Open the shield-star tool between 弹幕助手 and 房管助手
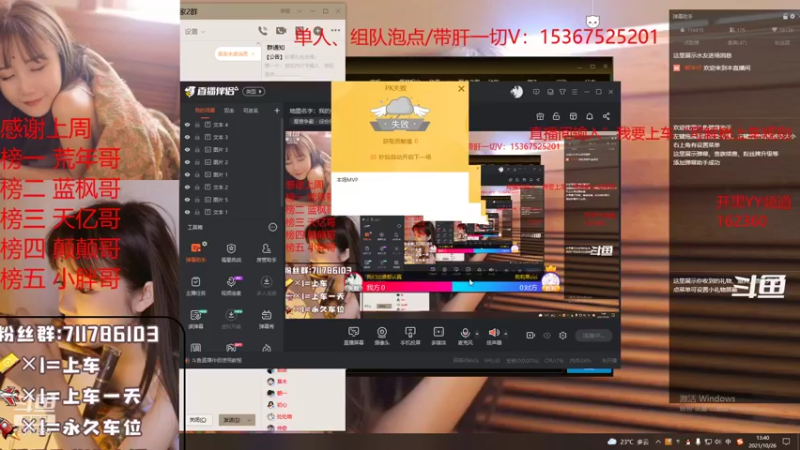800x450 pixels. [x=231, y=252]
